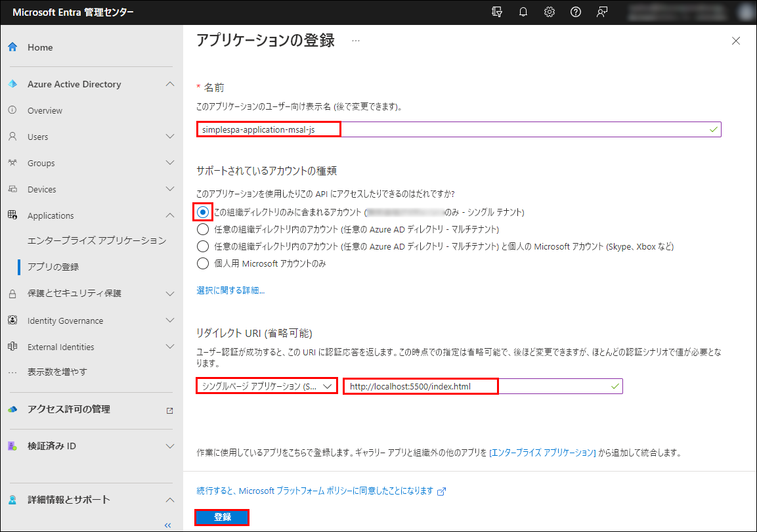
Task: Click the redirect URI input field
Action: point(483,386)
